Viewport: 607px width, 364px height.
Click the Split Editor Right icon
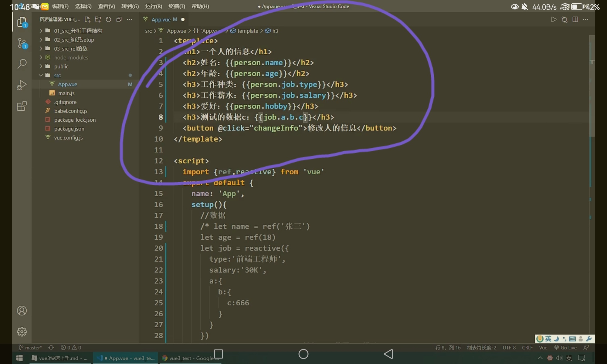pyautogui.click(x=575, y=19)
